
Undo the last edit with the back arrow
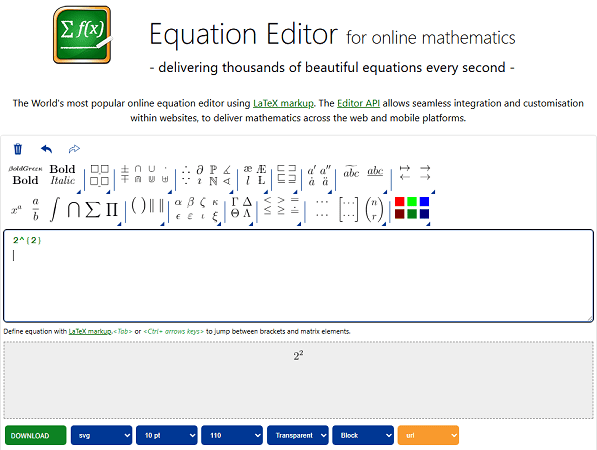[x=46, y=149]
